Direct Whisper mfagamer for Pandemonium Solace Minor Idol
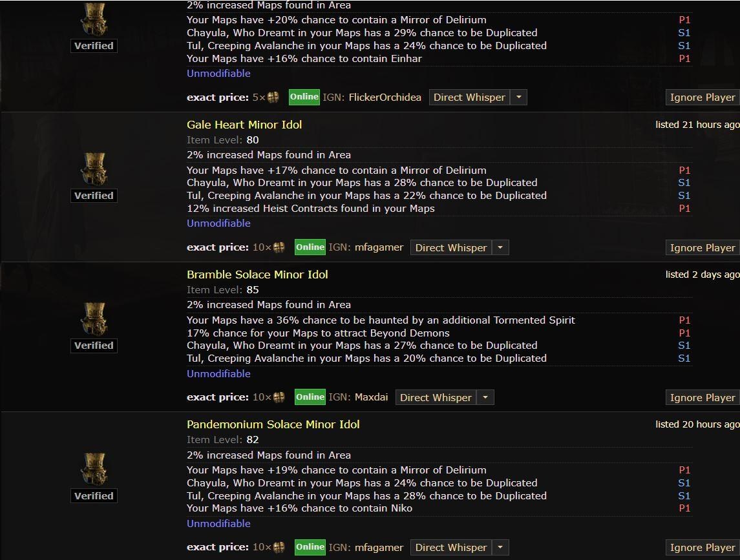This screenshot has height=560, width=740. 450,547
